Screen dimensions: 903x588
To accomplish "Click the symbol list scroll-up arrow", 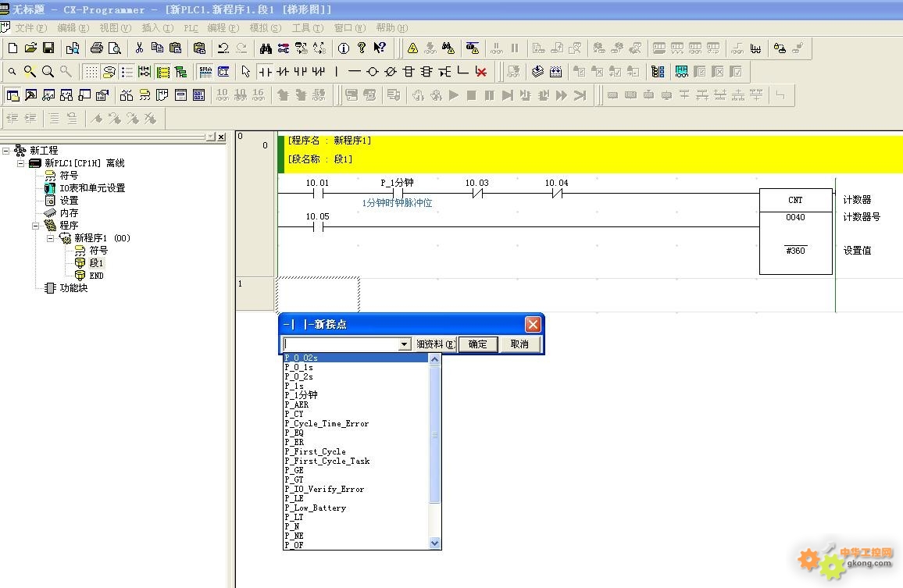I will [x=435, y=359].
